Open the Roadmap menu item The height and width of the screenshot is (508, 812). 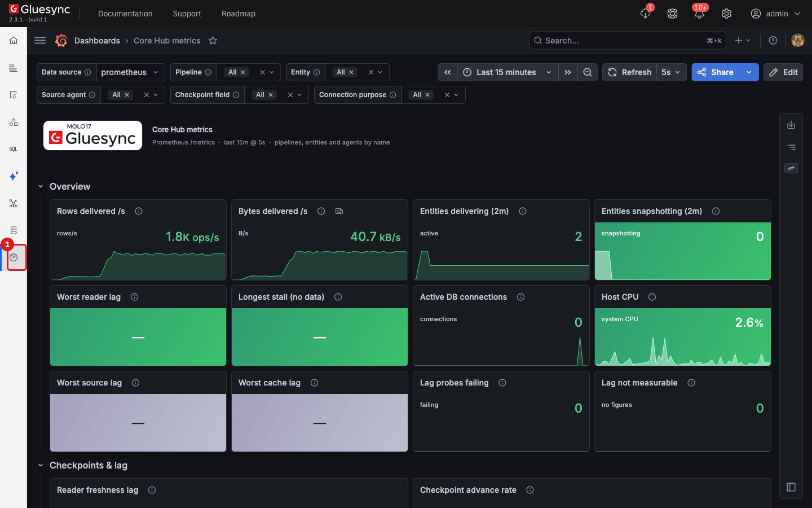pyautogui.click(x=239, y=14)
